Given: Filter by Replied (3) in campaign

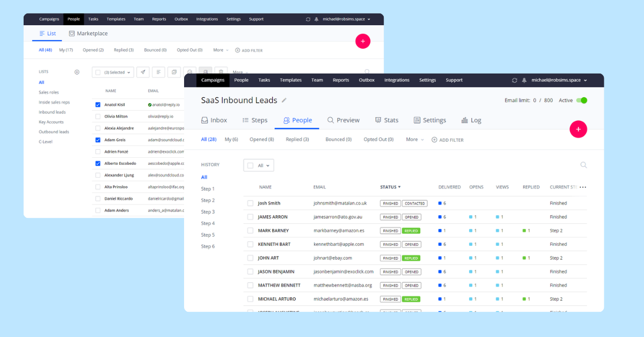Looking at the screenshot, I should [297, 140].
